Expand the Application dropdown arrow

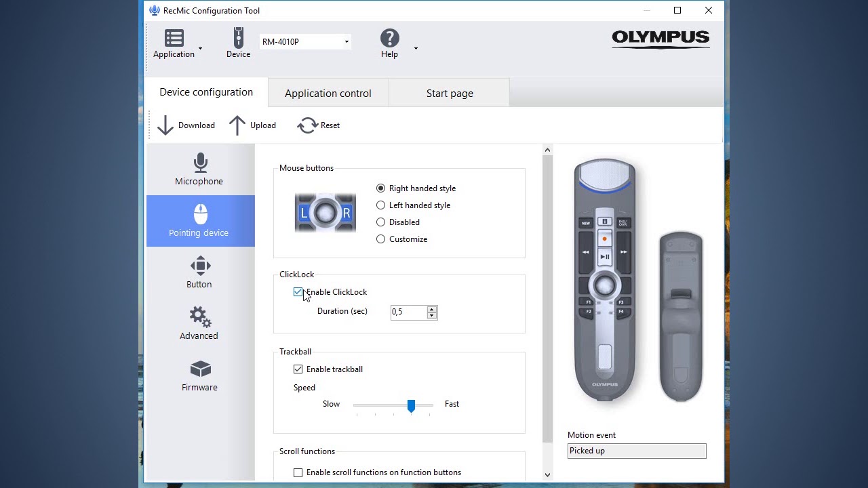click(200, 49)
